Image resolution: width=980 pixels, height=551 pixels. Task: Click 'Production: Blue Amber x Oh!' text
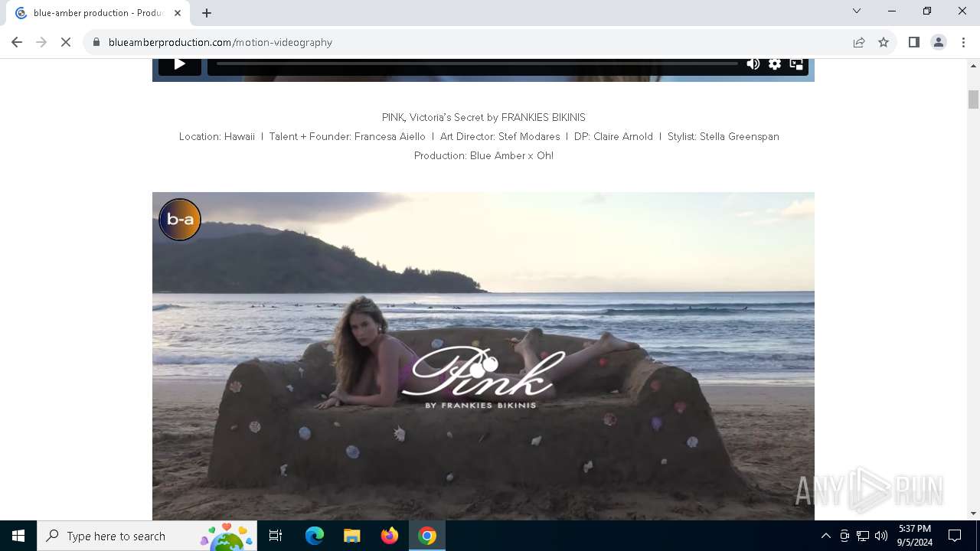[484, 155]
